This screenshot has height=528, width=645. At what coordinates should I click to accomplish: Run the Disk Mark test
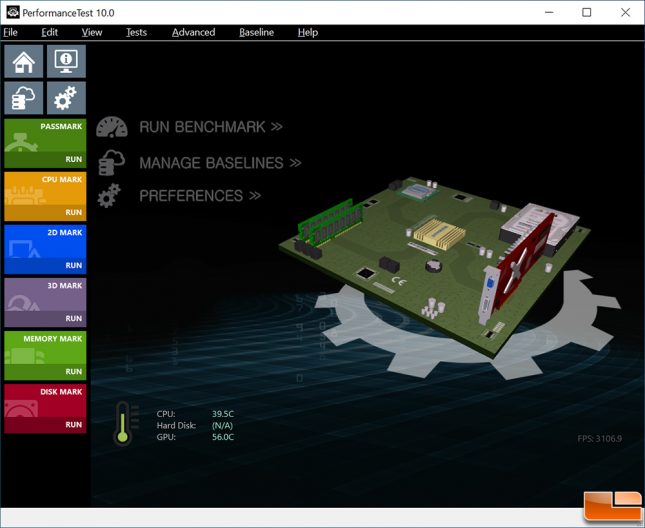click(x=74, y=424)
